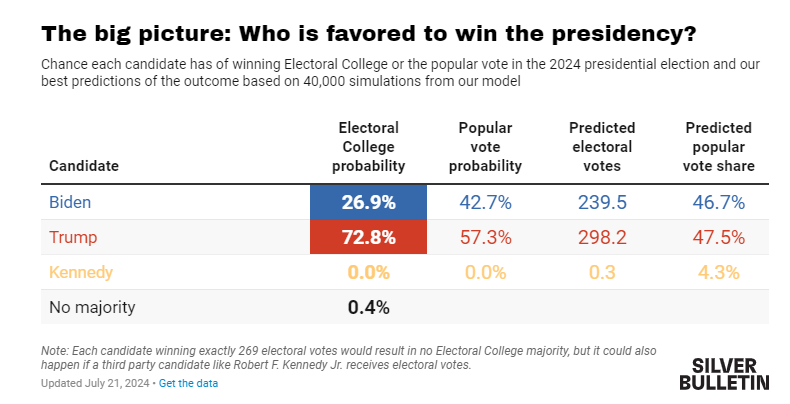Open the Get the data link

click(x=188, y=383)
